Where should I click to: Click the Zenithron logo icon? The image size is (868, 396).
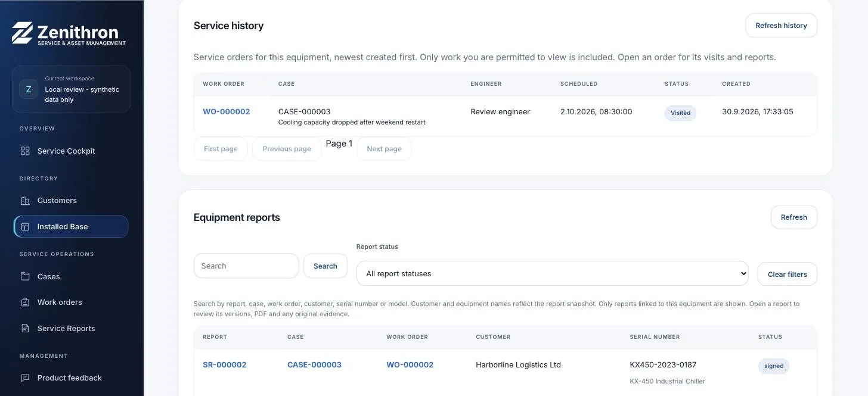(22, 33)
